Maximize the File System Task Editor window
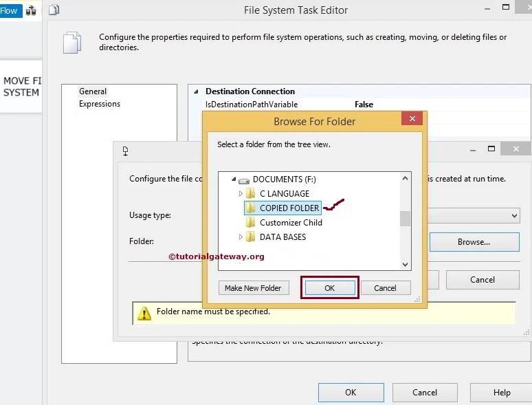Screen dimensions: 532x405 point(506,7)
